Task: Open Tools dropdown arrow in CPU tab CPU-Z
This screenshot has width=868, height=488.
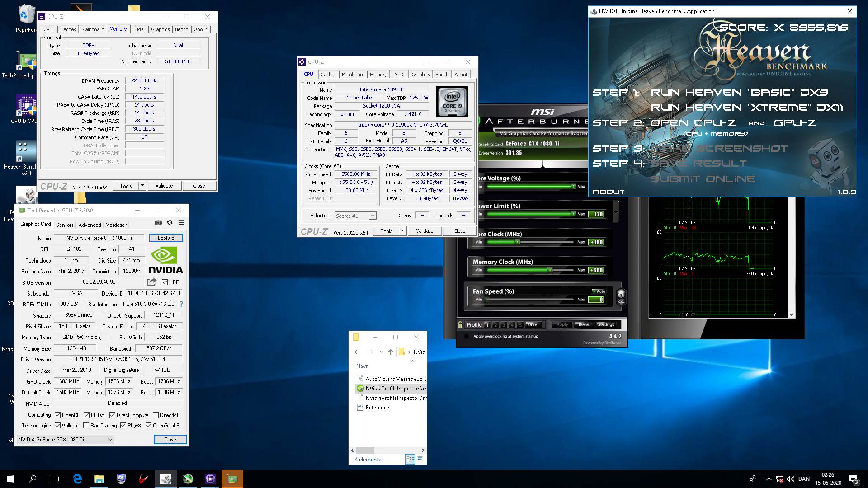Action: tap(402, 231)
